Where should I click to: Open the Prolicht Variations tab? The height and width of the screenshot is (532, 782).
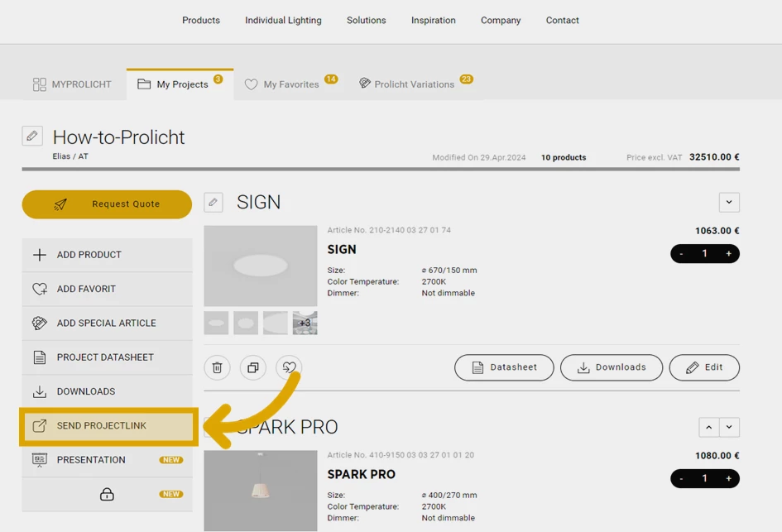click(x=414, y=84)
